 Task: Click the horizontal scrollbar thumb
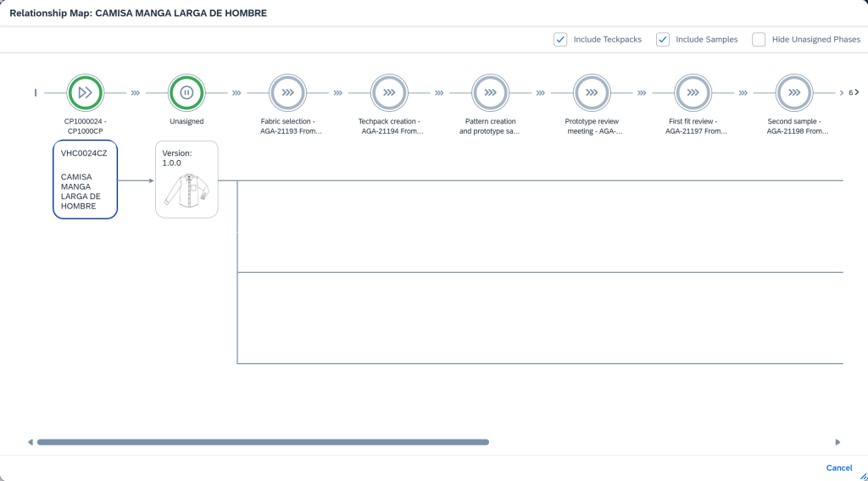(263, 442)
